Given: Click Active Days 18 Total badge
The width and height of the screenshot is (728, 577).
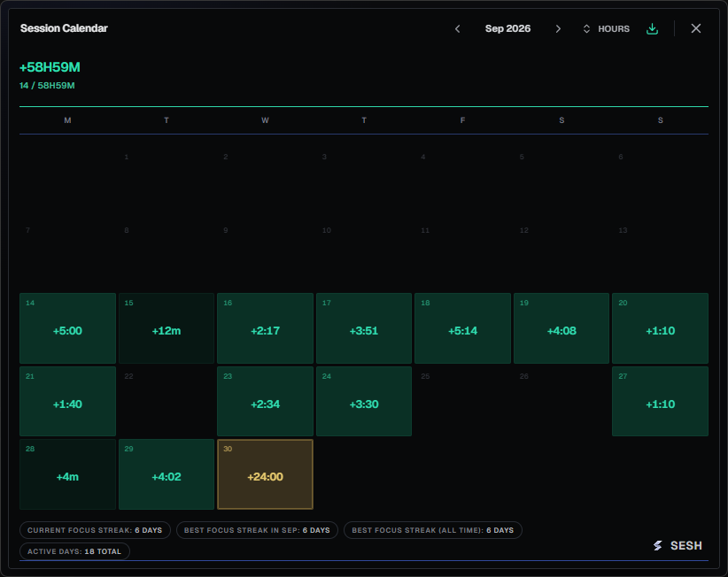Looking at the screenshot, I should 74,551.
